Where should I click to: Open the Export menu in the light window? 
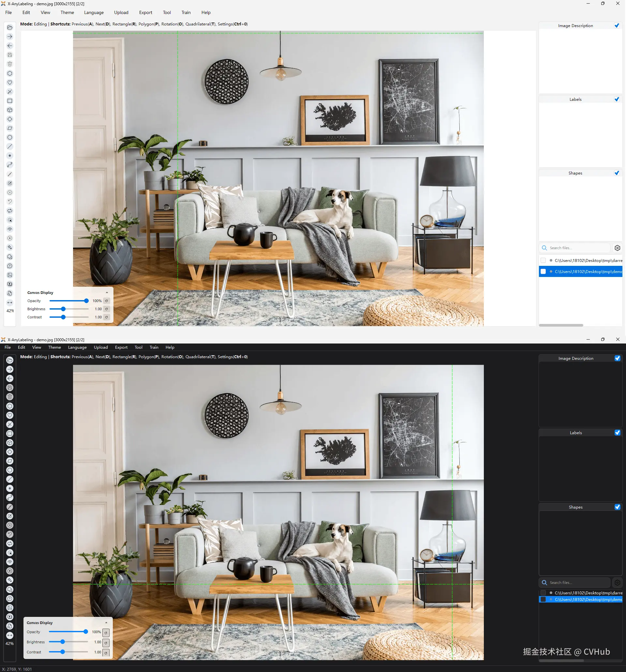coord(146,12)
